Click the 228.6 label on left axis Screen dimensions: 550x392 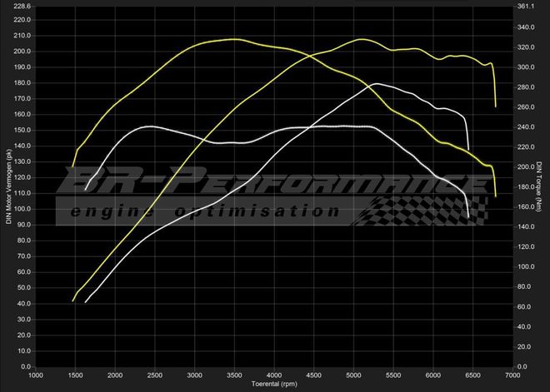21,7
